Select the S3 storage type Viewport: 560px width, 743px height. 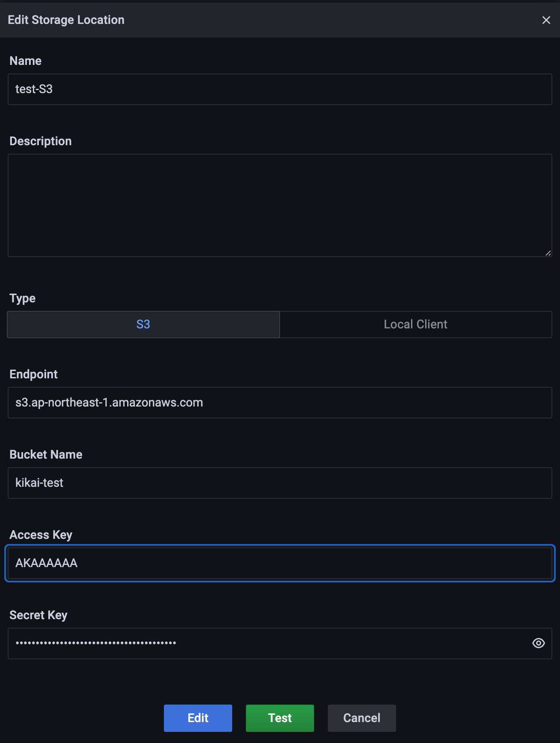[143, 325]
